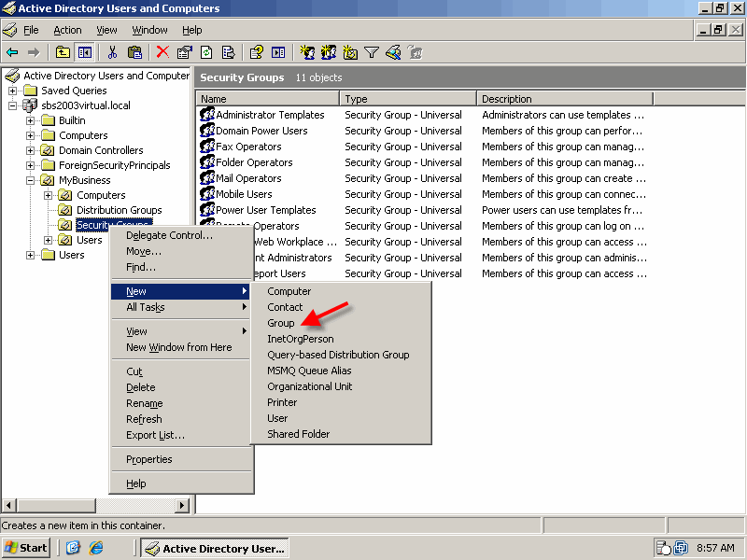This screenshot has height=560, width=747.
Task: Create a new user via toolbar icon
Action: click(307, 52)
